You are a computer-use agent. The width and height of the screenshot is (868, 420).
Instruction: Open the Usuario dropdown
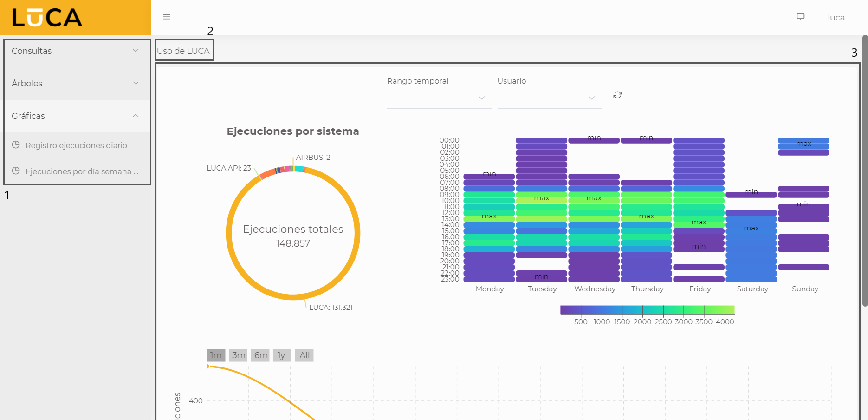click(x=549, y=98)
